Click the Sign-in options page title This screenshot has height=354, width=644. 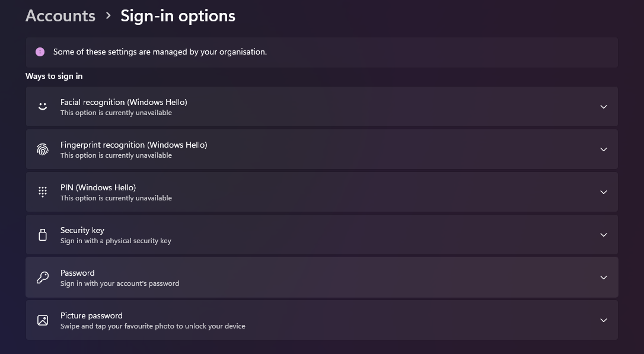coord(178,16)
